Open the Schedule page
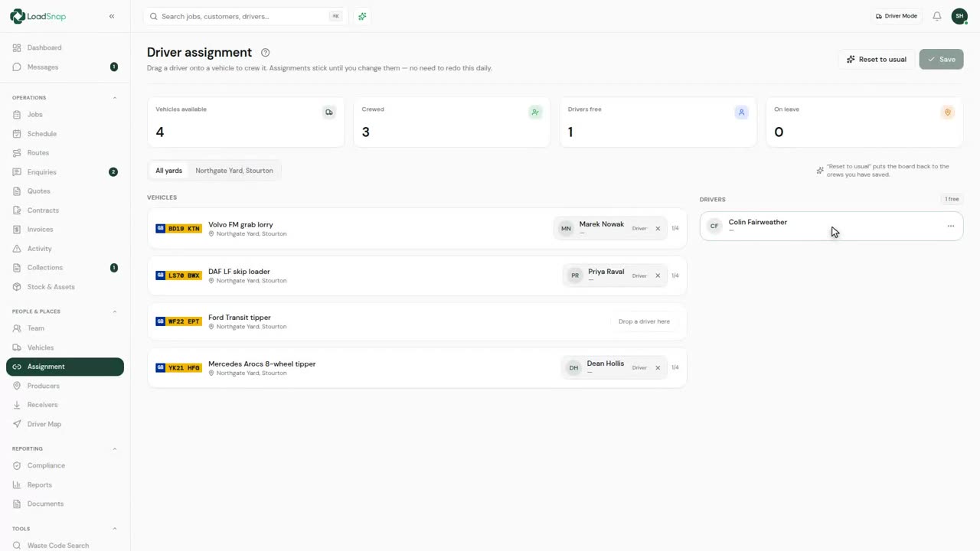 pyautogui.click(x=65, y=134)
